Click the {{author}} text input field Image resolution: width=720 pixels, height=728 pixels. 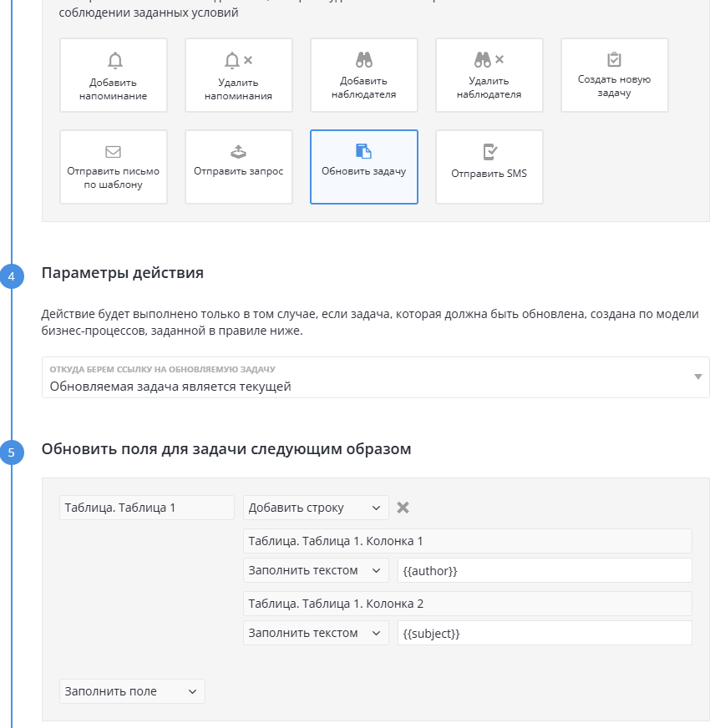[x=545, y=570]
